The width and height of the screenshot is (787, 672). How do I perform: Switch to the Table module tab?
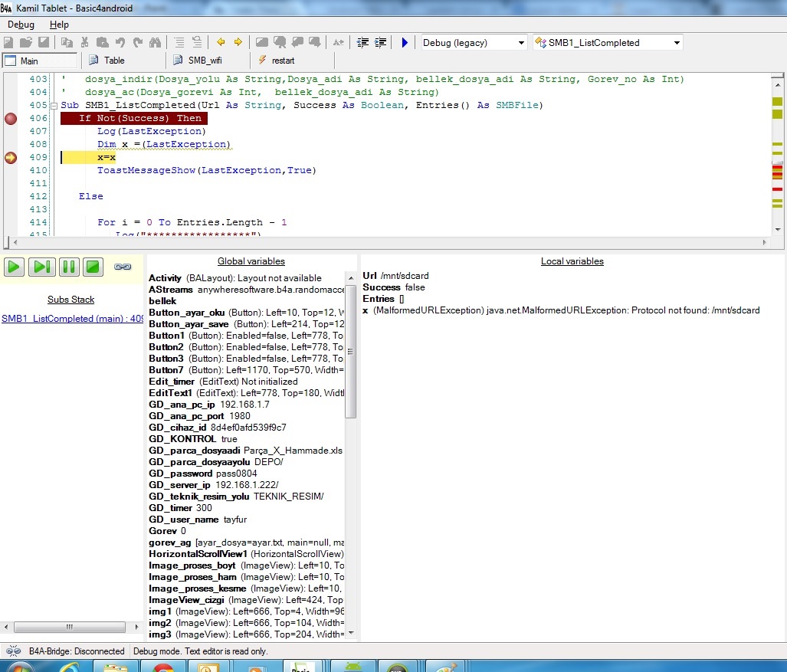[x=114, y=61]
